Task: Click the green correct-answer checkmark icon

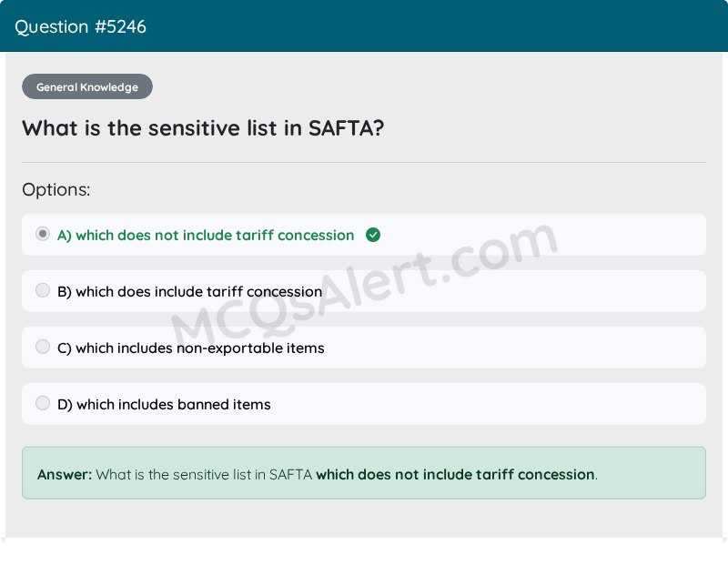Action: pyautogui.click(x=373, y=235)
